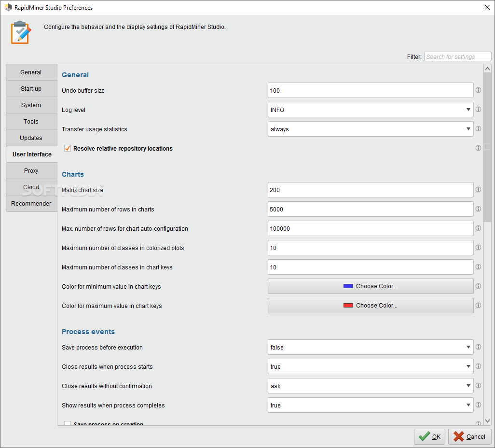Open the Recommender tab
The height and width of the screenshot is (448, 495).
coord(31,203)
